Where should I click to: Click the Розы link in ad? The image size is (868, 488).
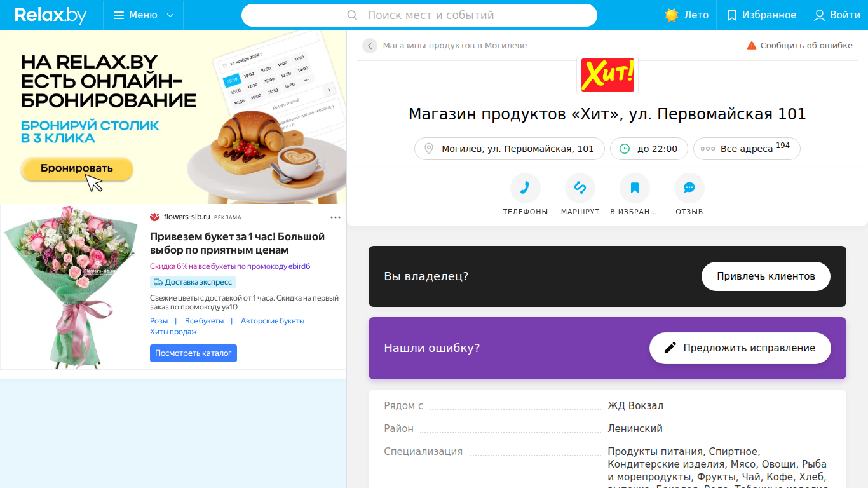pos(159,321)
